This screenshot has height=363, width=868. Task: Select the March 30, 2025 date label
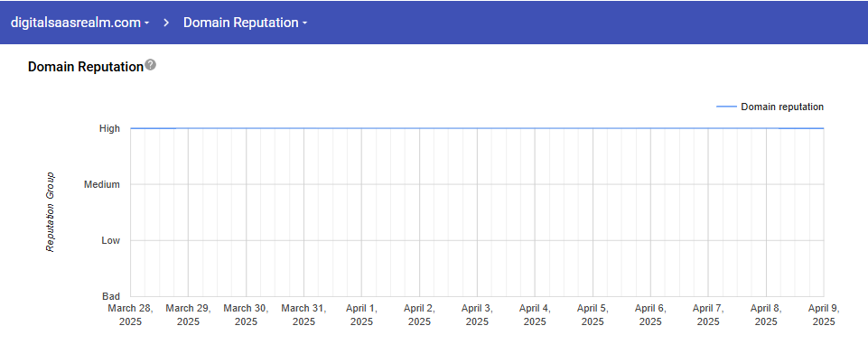[x=246, y=314]
